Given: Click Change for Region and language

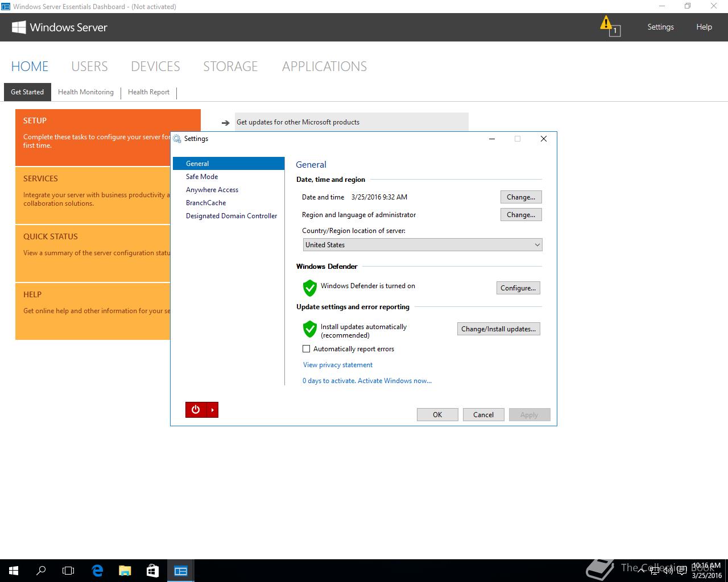Looking at the screenshot, I should click(x=521, y=215).
